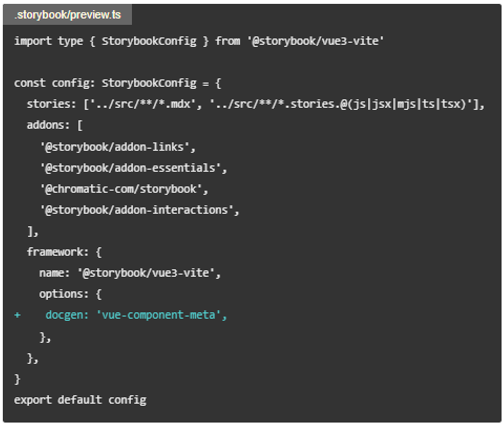Click the name: '@storybook/vue3-vite' line
This screenshot has width=504, height=425.
[130, 273]
